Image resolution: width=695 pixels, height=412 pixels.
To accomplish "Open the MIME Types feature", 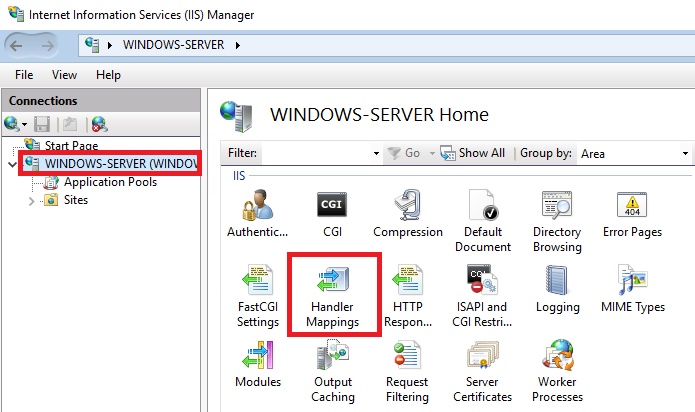I will coord(633,288).
